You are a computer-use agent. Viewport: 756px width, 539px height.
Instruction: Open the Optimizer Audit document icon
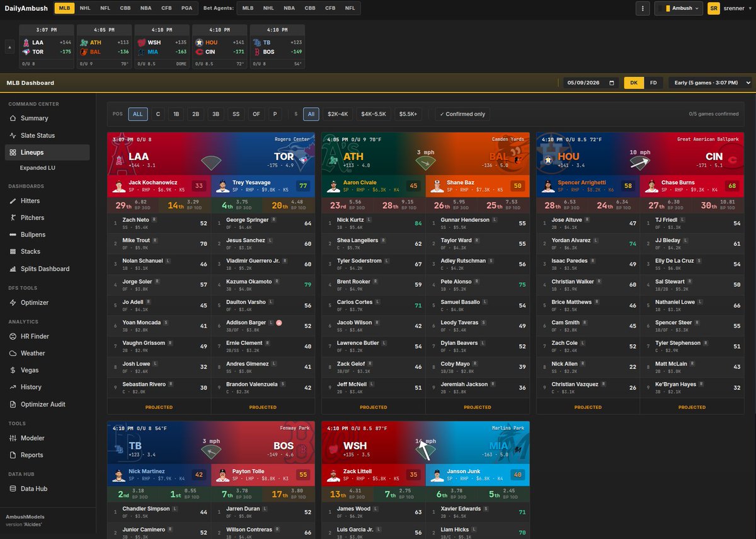coord(13,405)
